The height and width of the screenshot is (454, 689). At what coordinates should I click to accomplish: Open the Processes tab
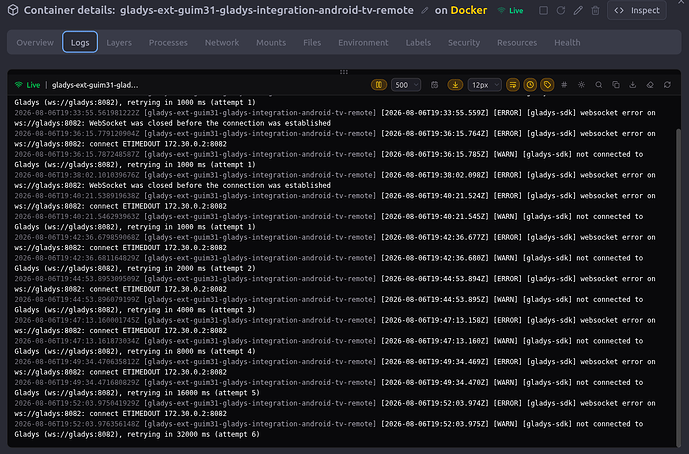pyautogui.click(x=168, y=43)
